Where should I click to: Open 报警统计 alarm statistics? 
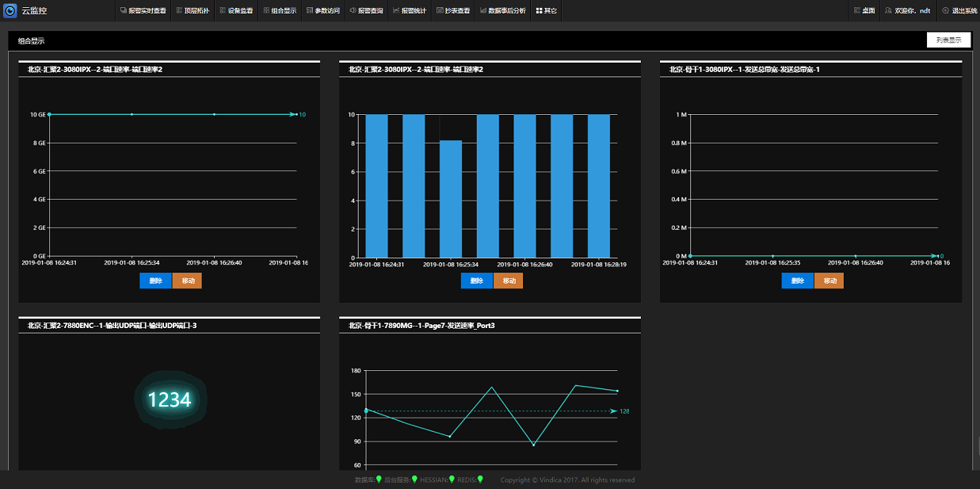coord(409,11)
